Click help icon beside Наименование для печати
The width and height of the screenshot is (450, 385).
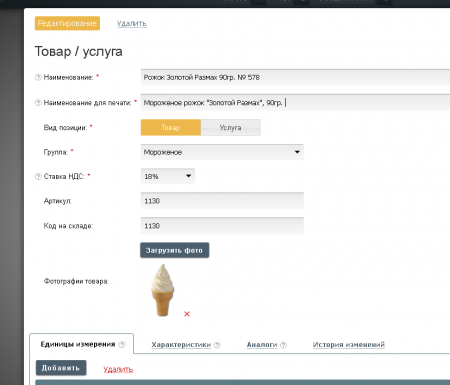38,103
